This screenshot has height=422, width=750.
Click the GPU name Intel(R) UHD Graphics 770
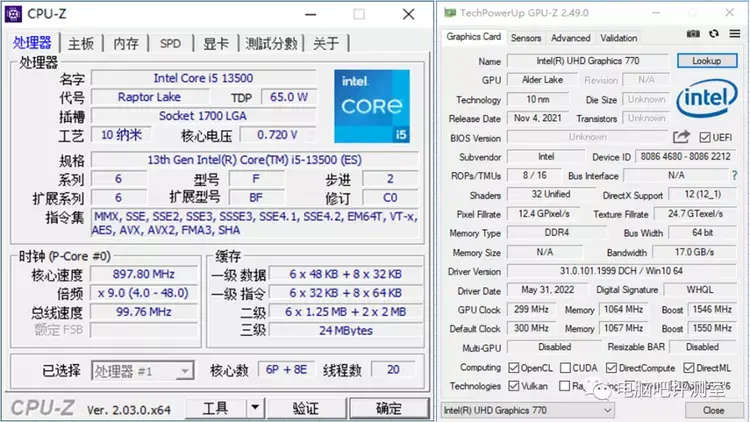tap(587, 61)
